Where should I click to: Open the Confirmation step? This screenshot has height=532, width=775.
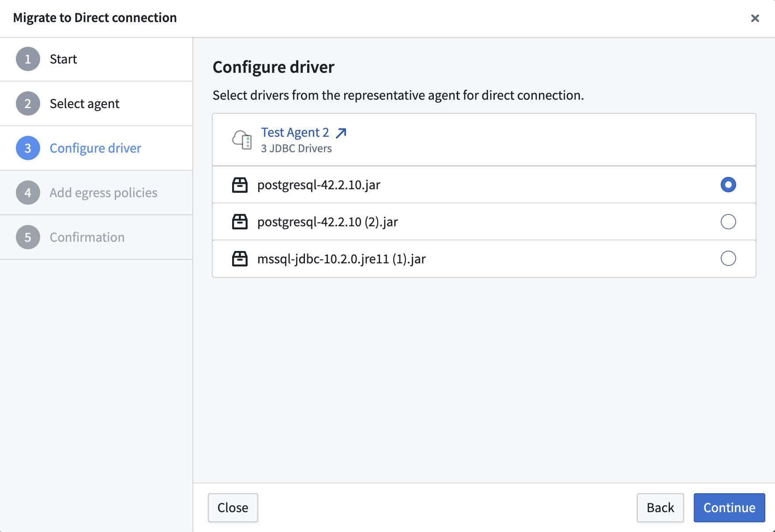(87, 237)
